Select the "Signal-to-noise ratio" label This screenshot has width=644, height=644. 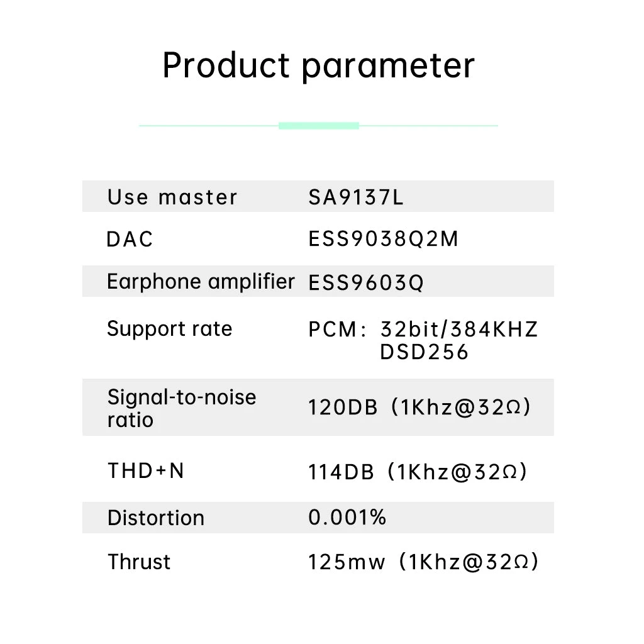pyautogui.click(x=181, y=408)
